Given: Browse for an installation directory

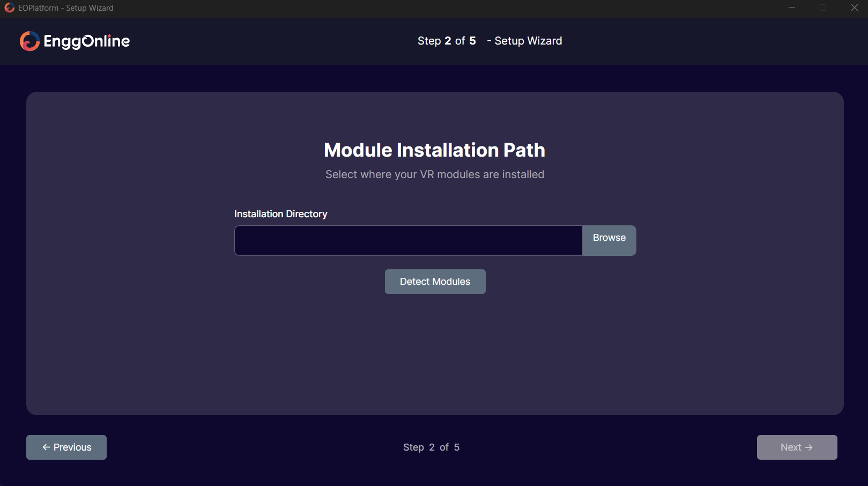Looking at the screenshot, I should pyautogui.click(x=609, y=238).
